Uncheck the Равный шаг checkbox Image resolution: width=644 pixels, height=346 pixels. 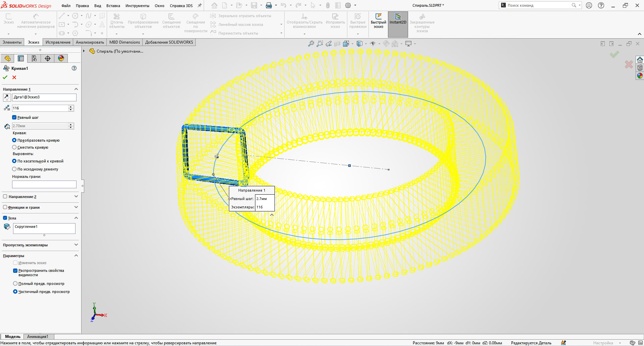click(x=14, y=117)
